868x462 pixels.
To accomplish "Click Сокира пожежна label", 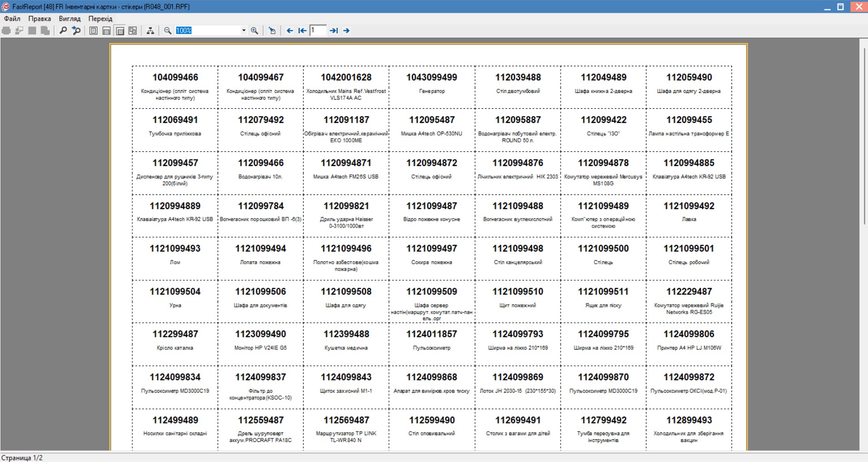I will pos(432,263).
